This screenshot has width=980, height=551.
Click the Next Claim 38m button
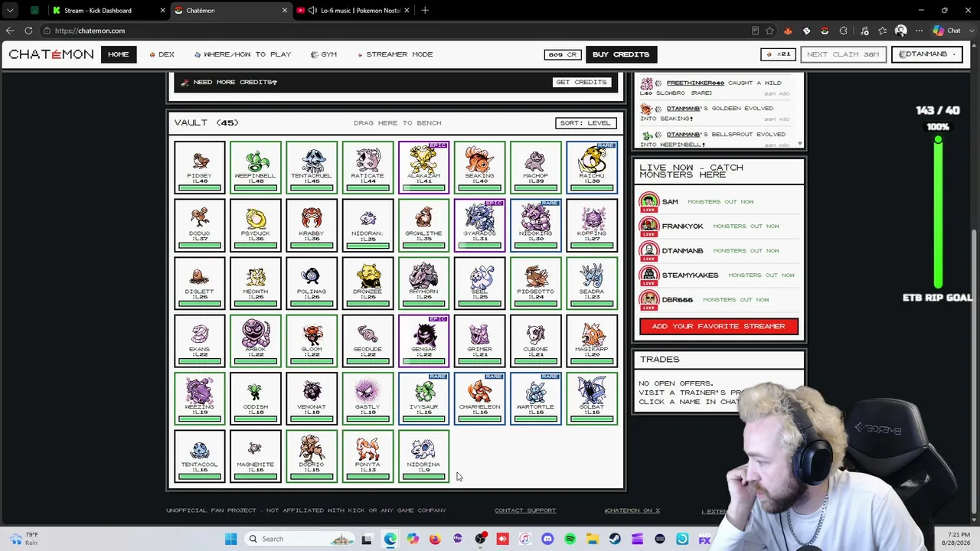click(x=843, y=54)
